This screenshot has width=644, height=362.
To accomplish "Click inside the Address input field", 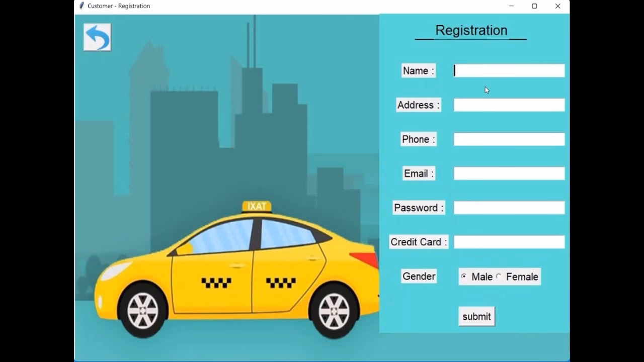I will [x=509, y=105].
